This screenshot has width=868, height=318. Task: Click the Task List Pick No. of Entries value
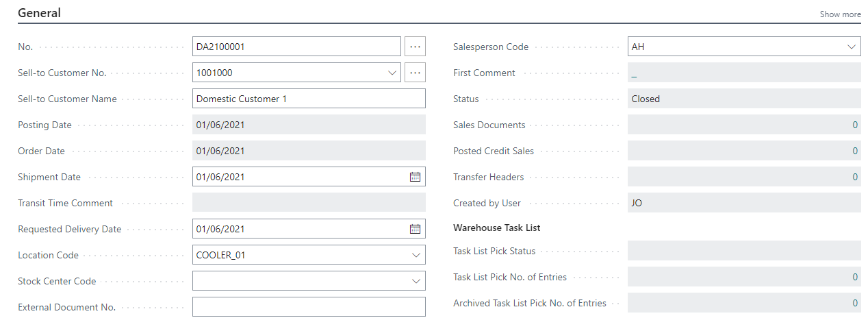[x=854, y=277]
